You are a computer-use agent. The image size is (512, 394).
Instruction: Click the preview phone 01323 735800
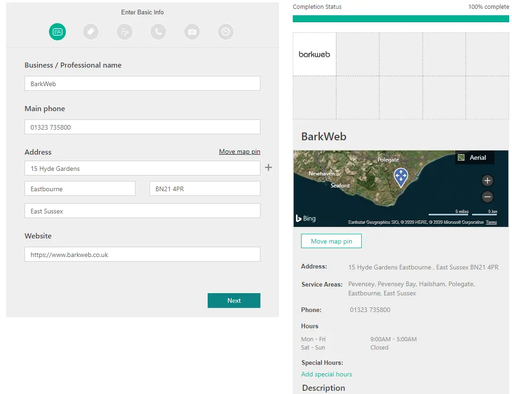tap(370, 310)
